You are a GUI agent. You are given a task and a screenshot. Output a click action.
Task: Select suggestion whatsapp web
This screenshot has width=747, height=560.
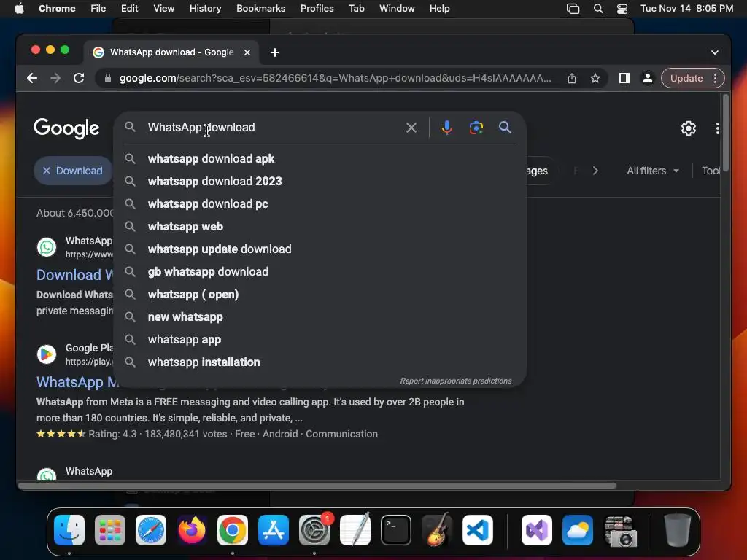coord(320,227)
